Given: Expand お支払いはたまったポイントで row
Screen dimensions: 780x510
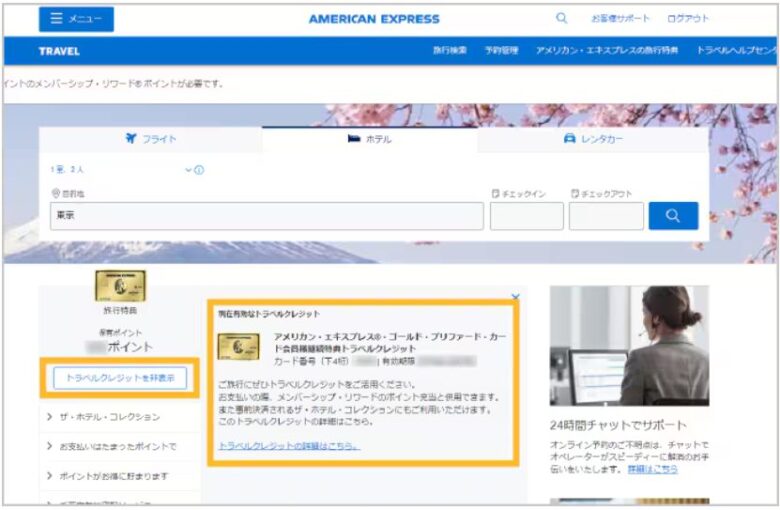Looking at the screenshot, I should (x=119, y=446).
